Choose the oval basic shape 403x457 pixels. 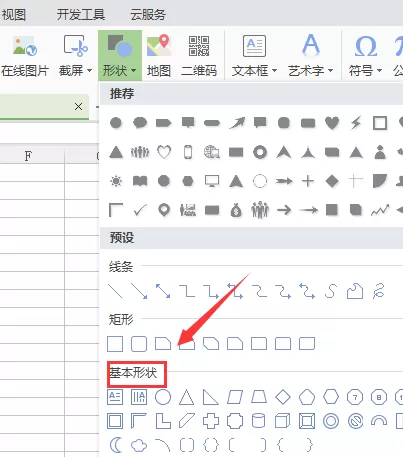[163, 397]
